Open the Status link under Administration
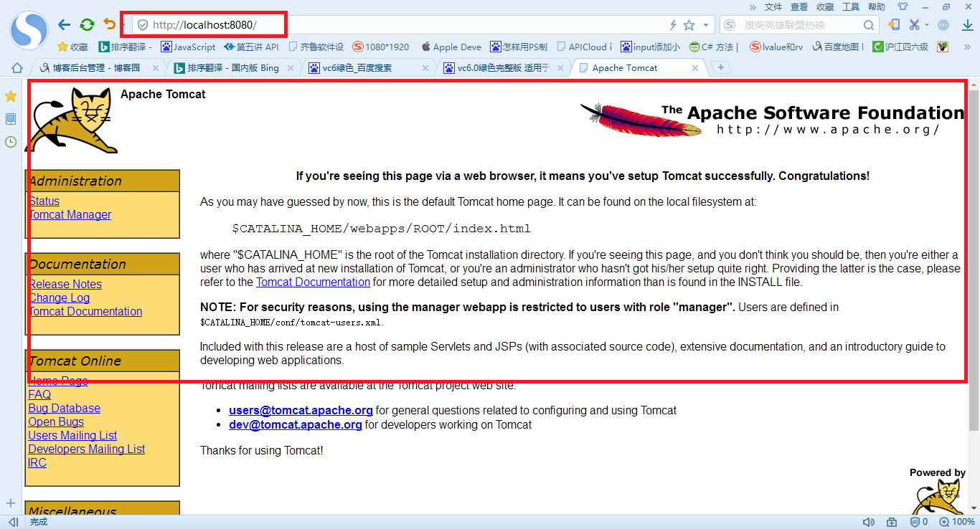The width and height of the screenshot is (980, 529). pyautogui.click(x=44, y=201)
